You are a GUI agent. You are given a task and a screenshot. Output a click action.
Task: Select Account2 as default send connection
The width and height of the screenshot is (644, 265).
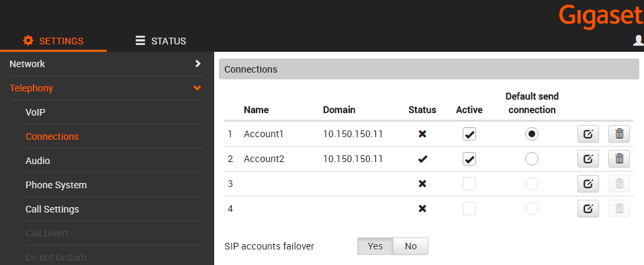(x=532, y=159)
